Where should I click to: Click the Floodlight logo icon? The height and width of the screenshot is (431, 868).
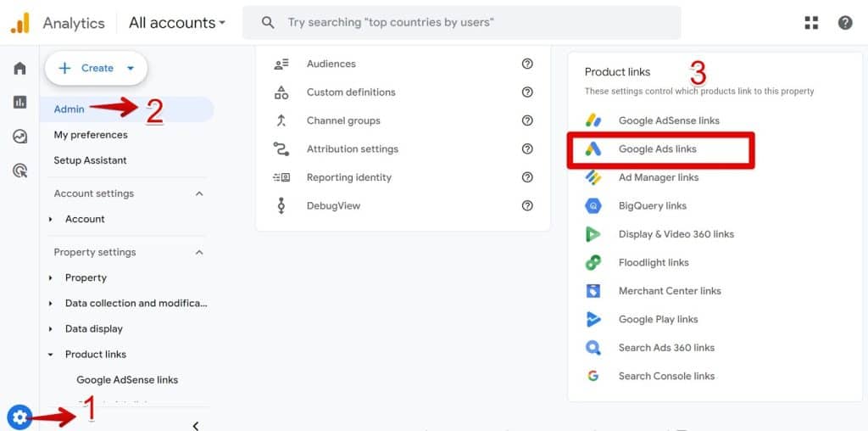click(593, 263)
